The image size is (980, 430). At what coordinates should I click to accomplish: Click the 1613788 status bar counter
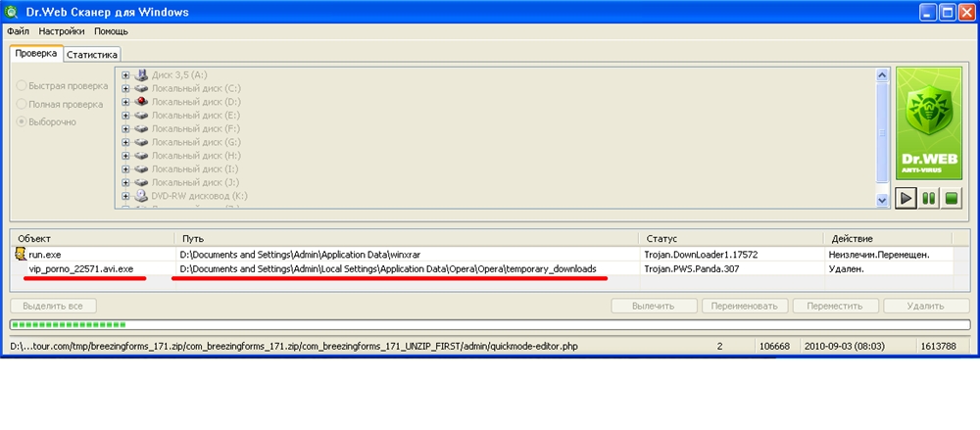[940, 346]
